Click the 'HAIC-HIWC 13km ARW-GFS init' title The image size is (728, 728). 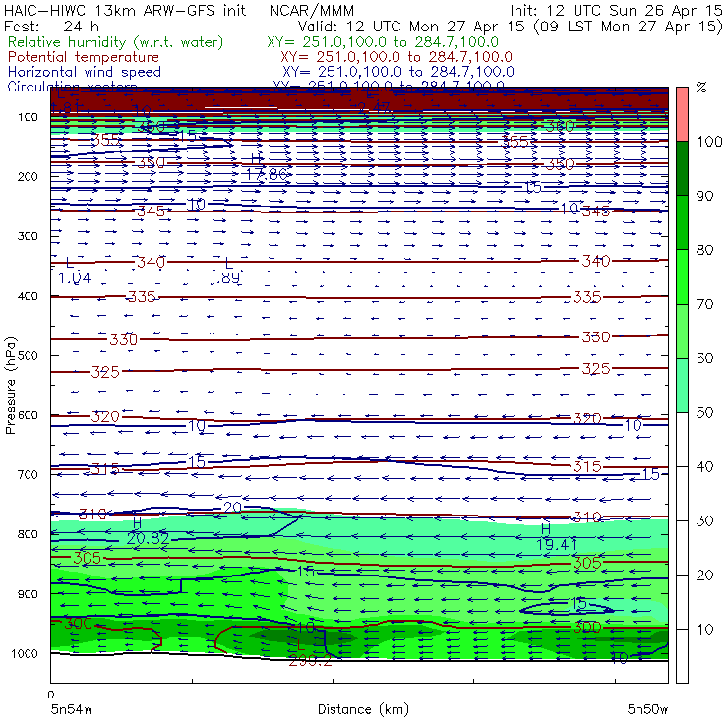pyautogui.click(x=125, y=10)
